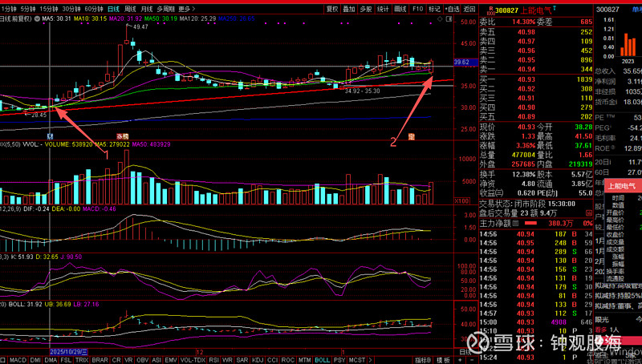This screenshot has width=642, height=364.
Task: Select the RSI indicator tab
Action: (x=213, y=360)
